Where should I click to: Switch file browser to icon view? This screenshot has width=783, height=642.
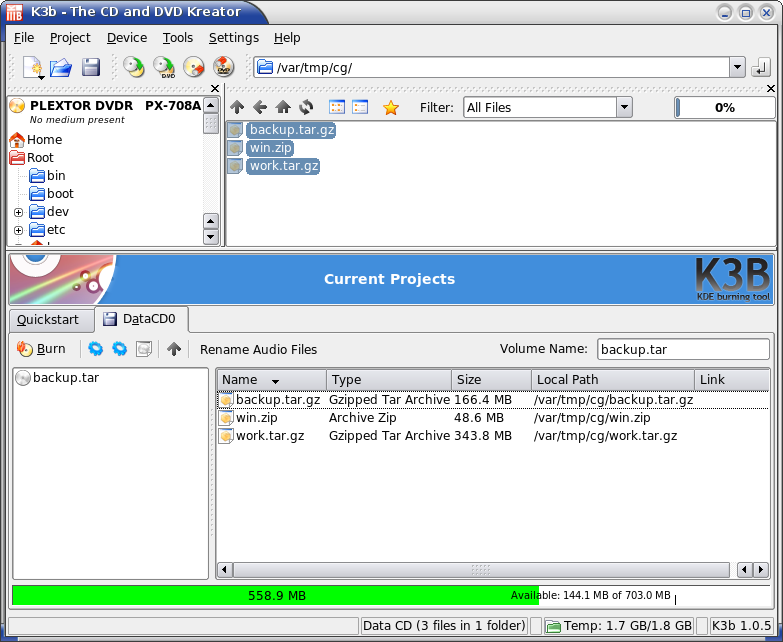pos(337,107)
